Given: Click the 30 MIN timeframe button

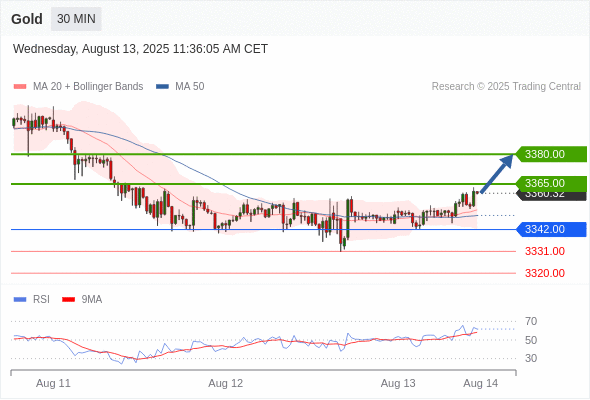Looking at the screenshot, I should [x=76, y=19].
